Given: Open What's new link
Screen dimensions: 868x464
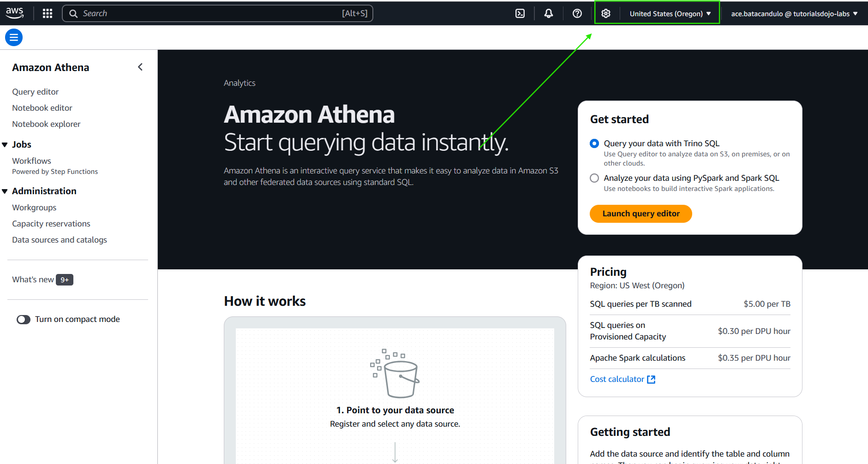Looking at the screenshot, I should [x=33, y=280].
